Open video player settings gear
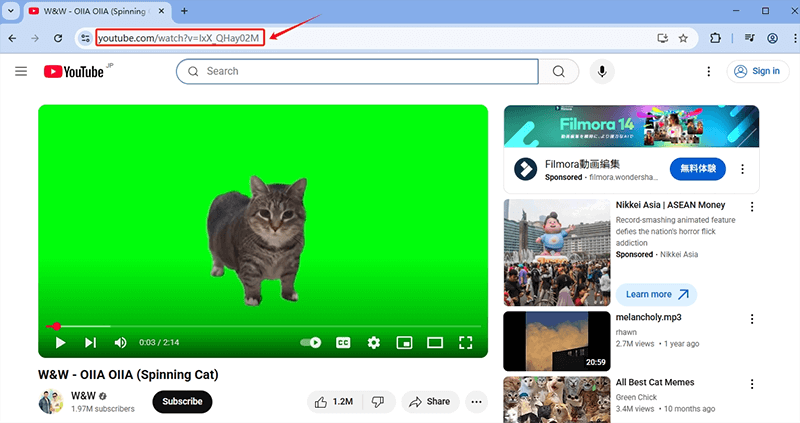Image resolution: width=800 pixels, height=423 pixels. pyautogui.click(x=374, y=342)
